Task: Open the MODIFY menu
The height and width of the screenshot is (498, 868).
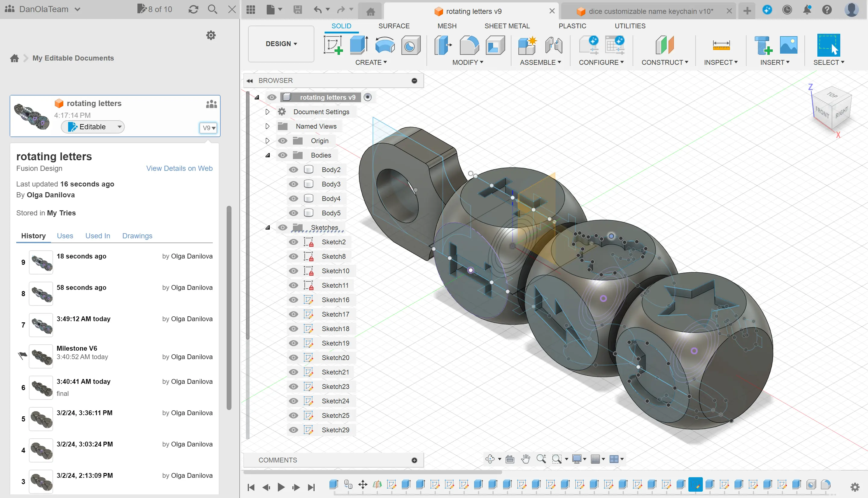Action: 468,63
